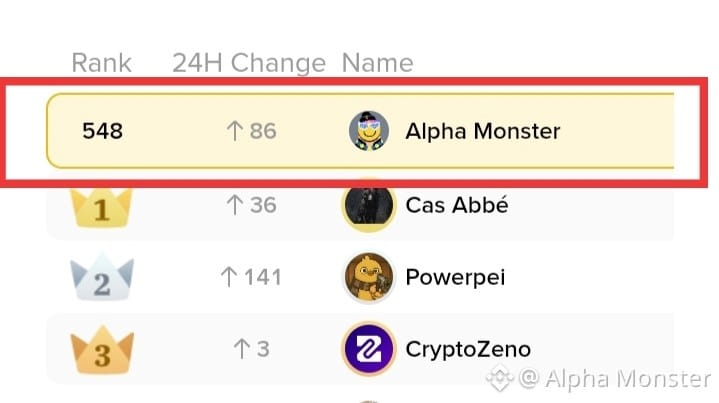Open Cas Abbé's avatar picture
Viewport: 719px width, 403px height.
[369, 205]
